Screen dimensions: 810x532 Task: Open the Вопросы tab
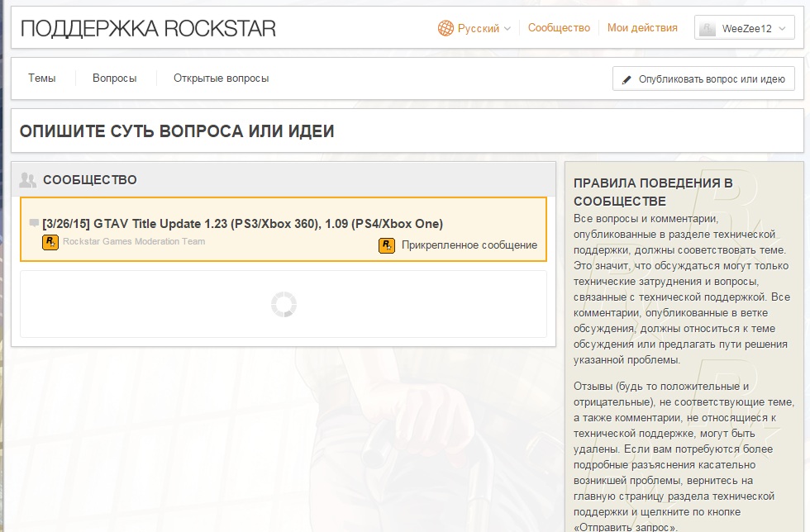pos(114,78)
